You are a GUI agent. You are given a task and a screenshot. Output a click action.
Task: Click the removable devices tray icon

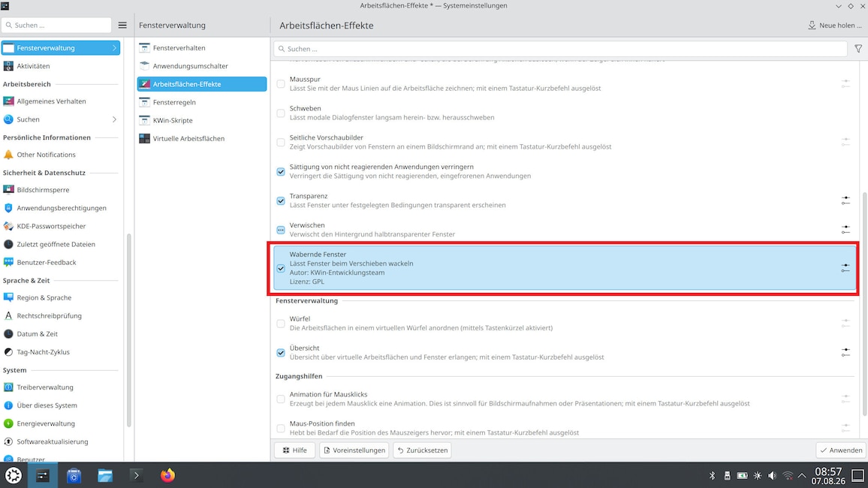click(728, 476)
